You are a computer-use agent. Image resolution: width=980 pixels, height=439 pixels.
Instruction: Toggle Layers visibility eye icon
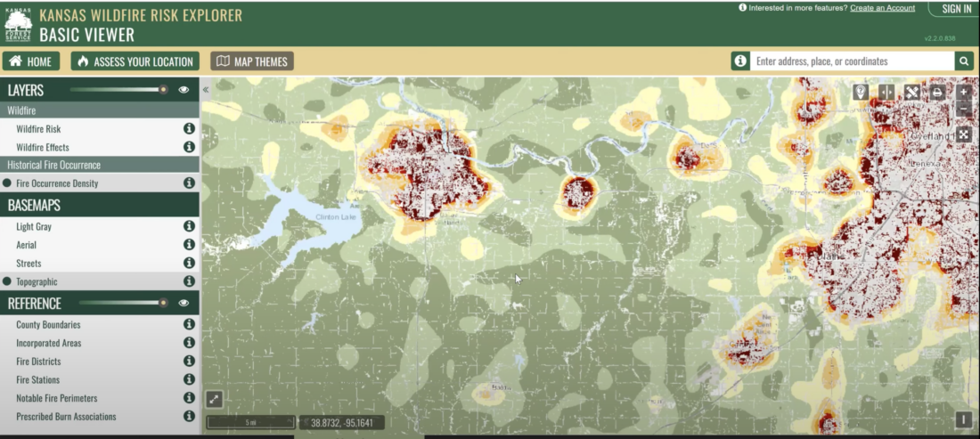pos(184,90)
